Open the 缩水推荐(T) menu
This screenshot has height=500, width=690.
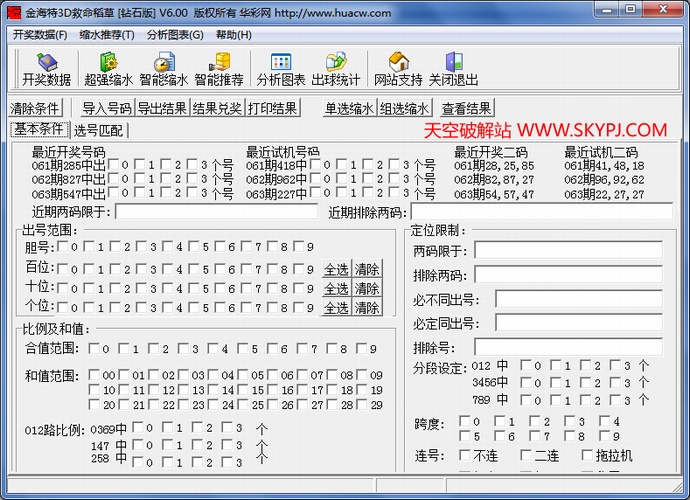[107, 34]
